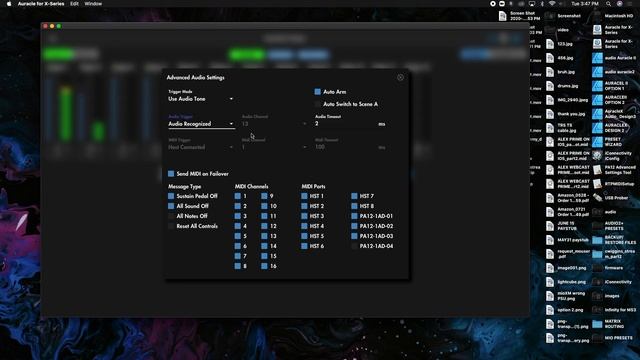Viewport: 640px width, 360px height.
Task: Close the Advanced Audio Settings dialog
Action: tap(400, 78)
